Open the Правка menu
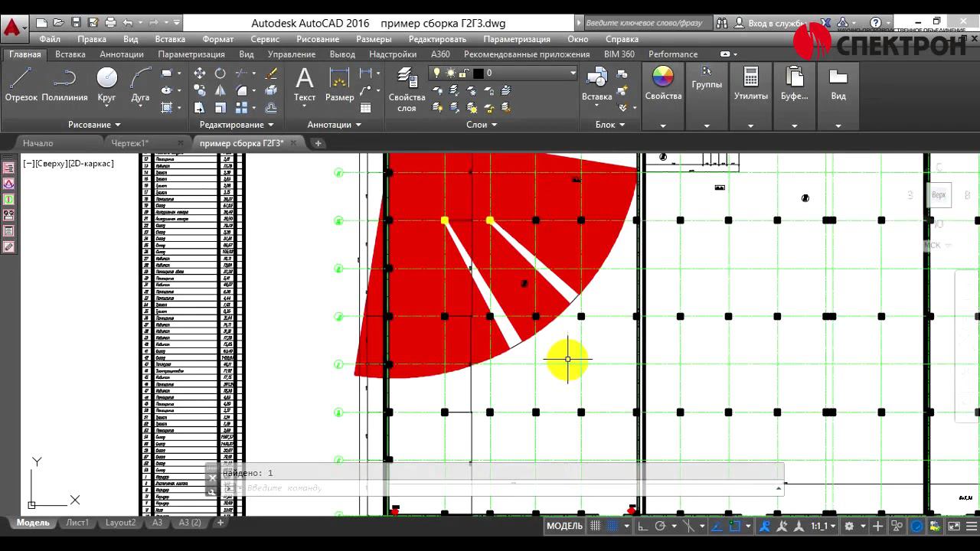Viewport: 980px width, 551px height. coord(92,39)
